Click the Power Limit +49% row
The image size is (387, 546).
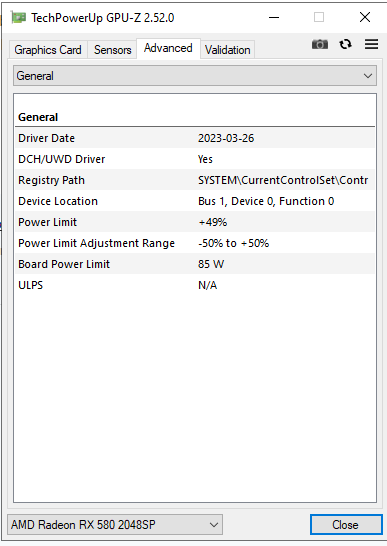pos(195,222)
